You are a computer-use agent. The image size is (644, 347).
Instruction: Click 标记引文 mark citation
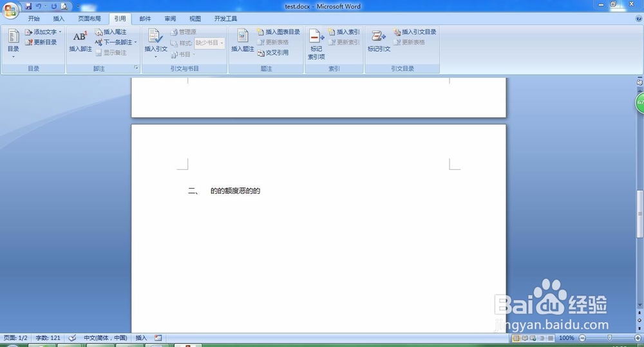pos(379,41)
